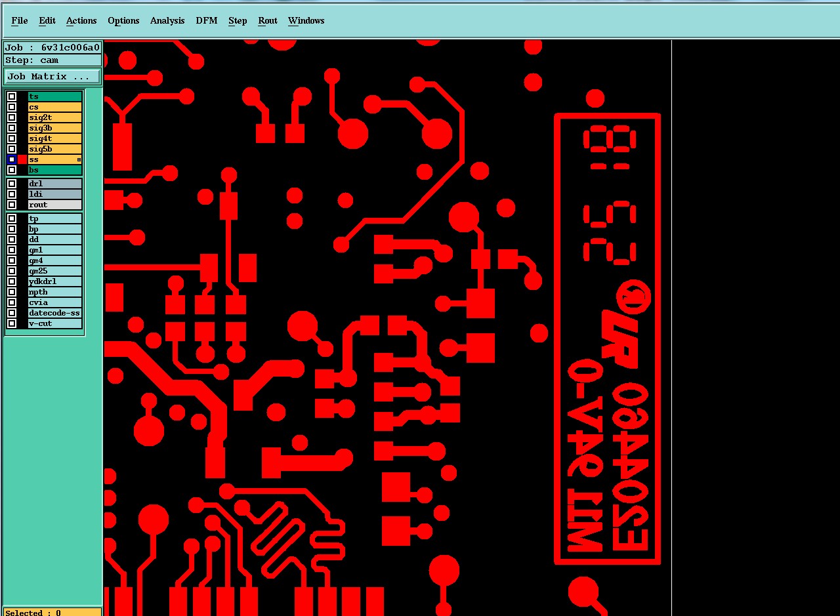Click the Selected : 0 status field

[x=52, y=612]
